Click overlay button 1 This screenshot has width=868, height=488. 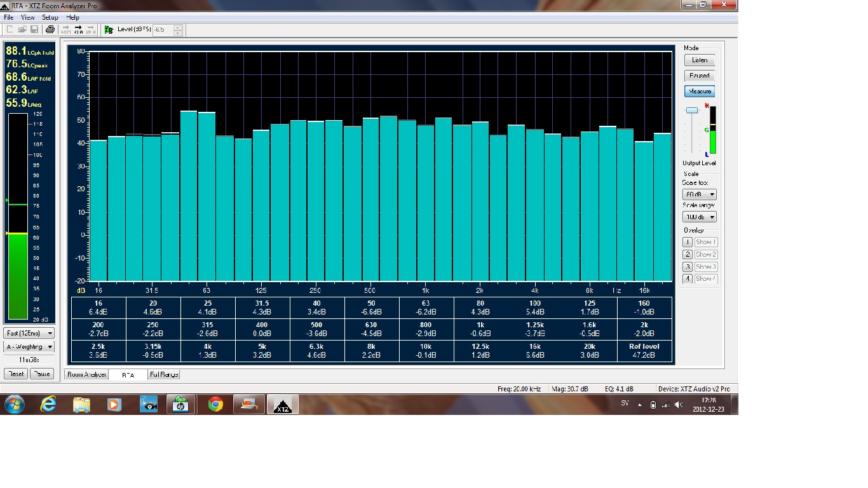coord(688,242)
